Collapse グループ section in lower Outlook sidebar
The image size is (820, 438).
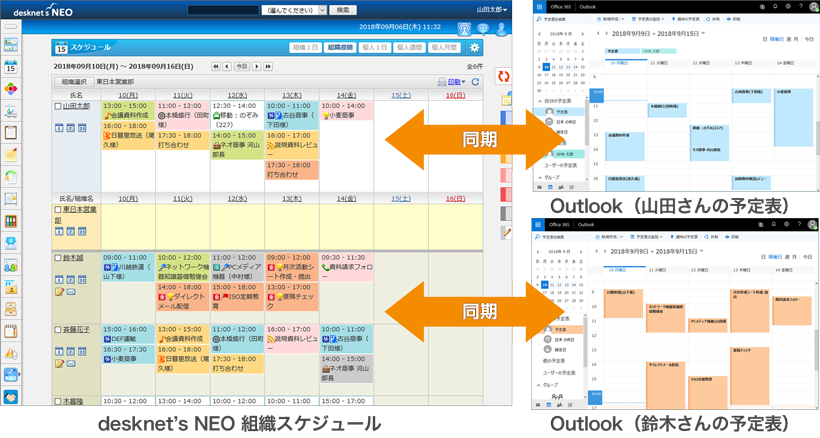539,385
